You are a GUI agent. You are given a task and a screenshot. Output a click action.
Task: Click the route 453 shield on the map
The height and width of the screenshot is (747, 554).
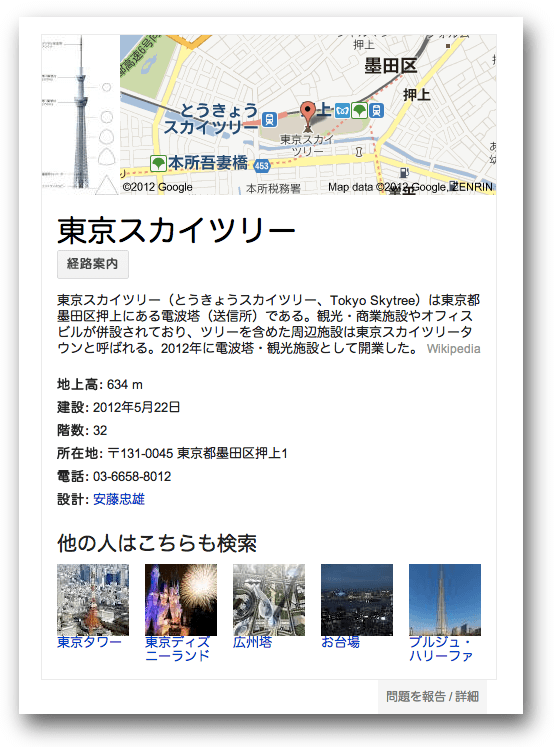point(262,165)
